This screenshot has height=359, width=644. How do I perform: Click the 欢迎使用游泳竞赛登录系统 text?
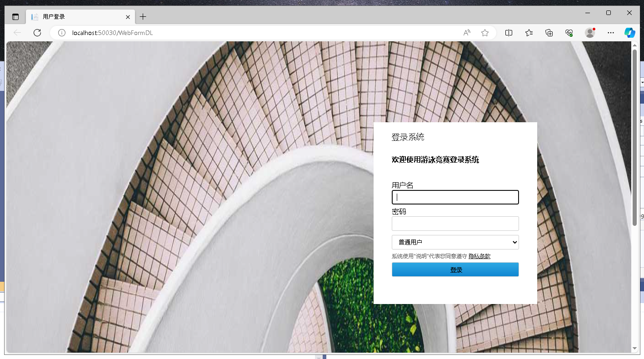click(435, 160)
